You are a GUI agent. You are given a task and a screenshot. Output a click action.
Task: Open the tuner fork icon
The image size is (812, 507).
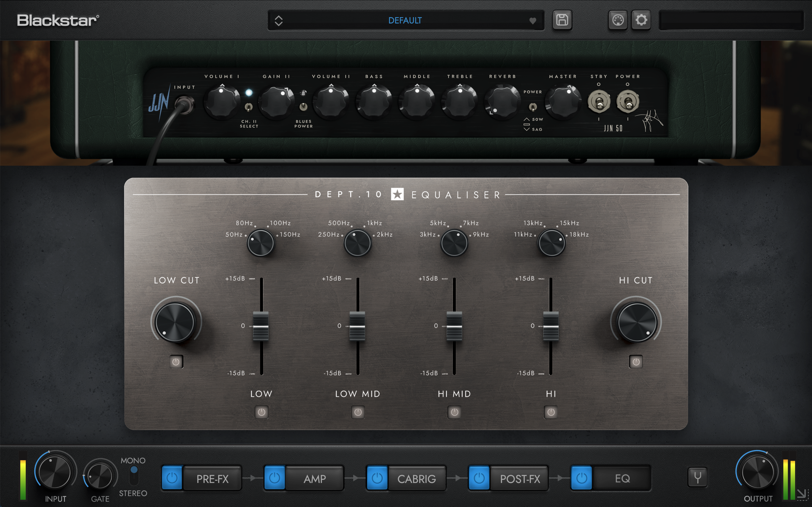click(x=697, y=477)
